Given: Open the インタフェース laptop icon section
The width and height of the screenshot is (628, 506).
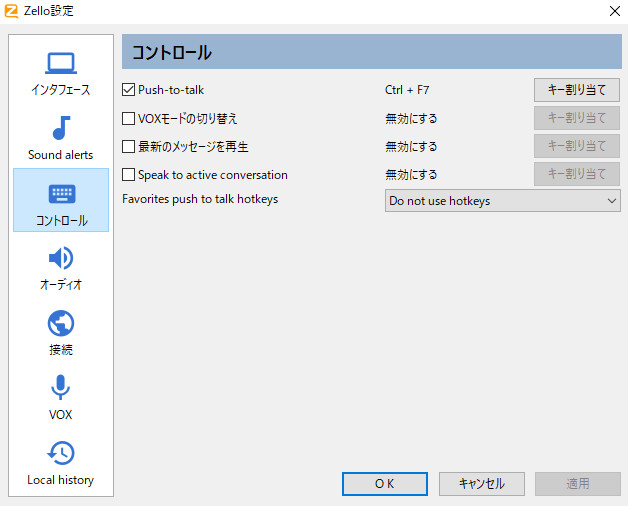Looking at the screenshot, I should tap(60, 63).
